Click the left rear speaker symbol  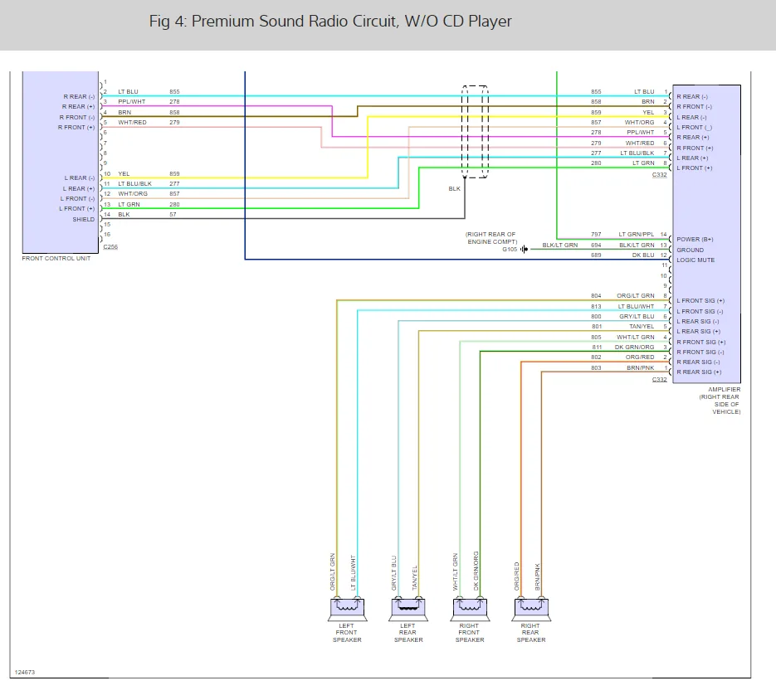408,609
